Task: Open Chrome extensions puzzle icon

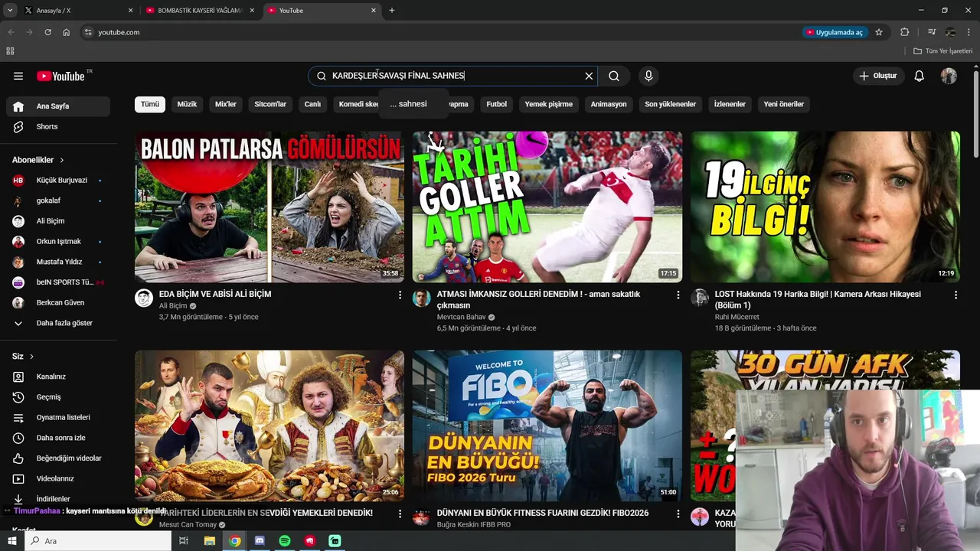Action: (904, 32)
